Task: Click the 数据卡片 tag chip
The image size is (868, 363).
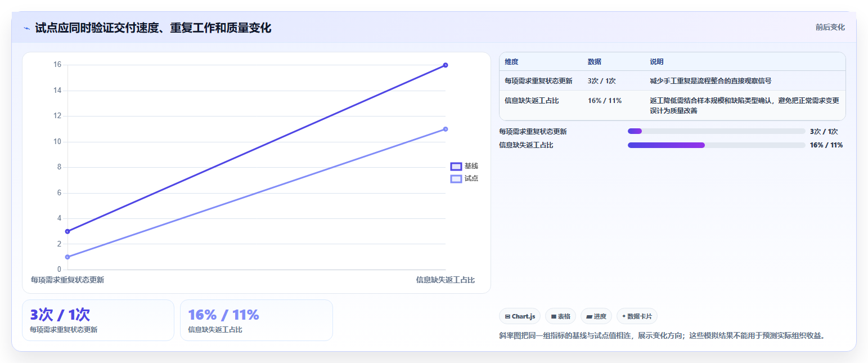Action: tap(637, 316)
